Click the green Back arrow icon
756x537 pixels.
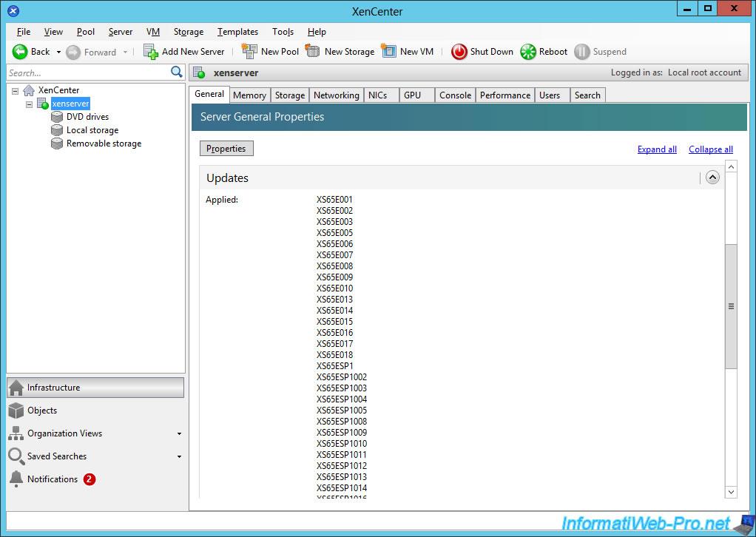pyautogui.click(x=20, y=52)
